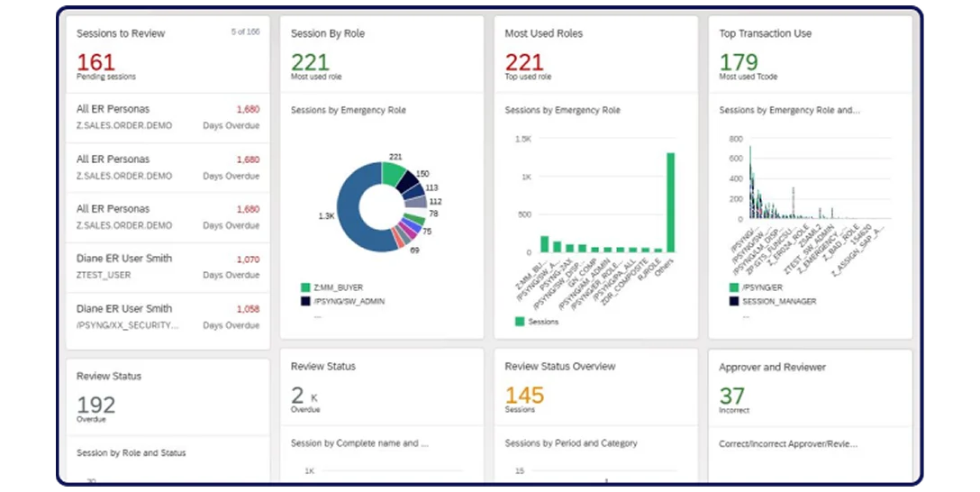Expand legend ellipsis under SESSION_MANAGER
Image resolution: width=980 pixels, height=492 pixels.
tap(745, 314)
